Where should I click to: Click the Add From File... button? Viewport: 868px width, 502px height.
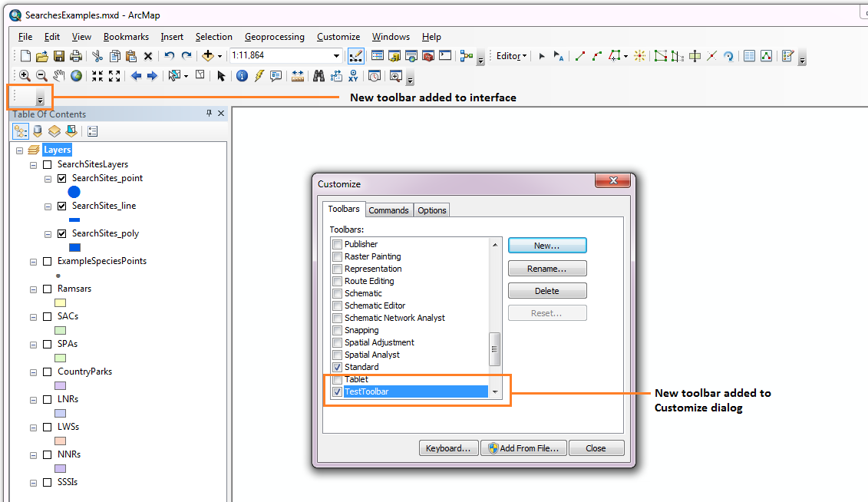point(523,448)
